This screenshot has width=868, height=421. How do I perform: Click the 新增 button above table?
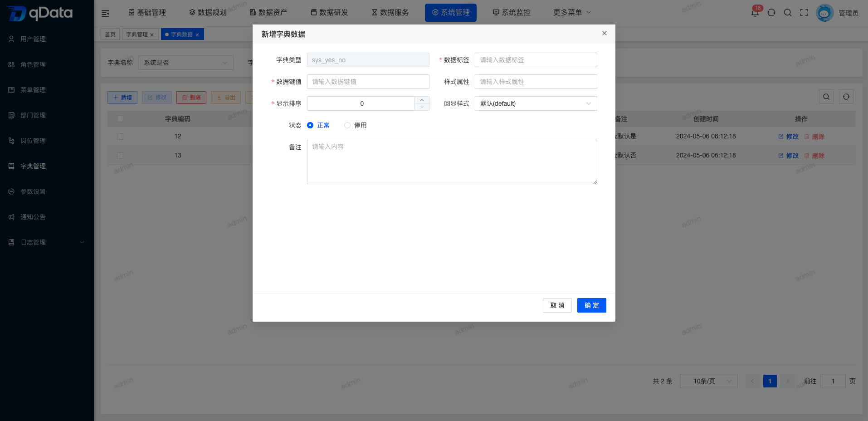tap(122, 98)
